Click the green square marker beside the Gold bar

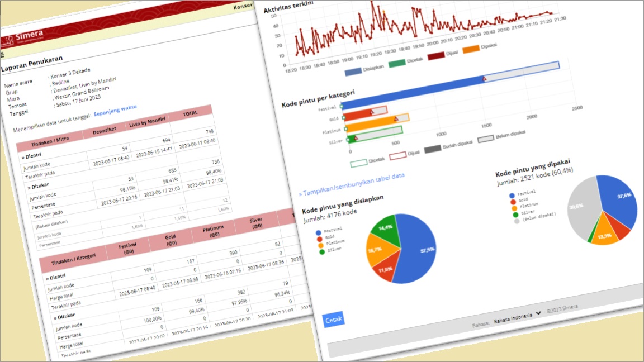pyautogui.click(x=342, y=118)
